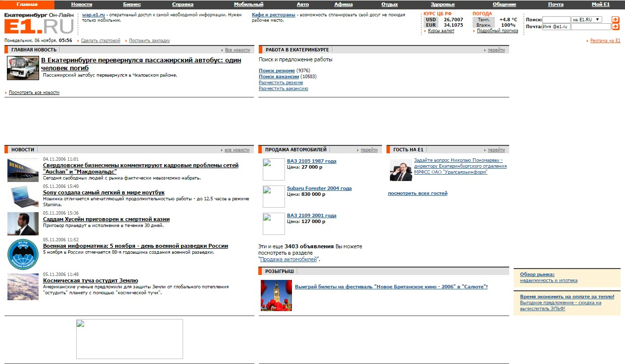The height and width of the screenshot is (364, 625).
Task: Open the 'Поиск вакансии' job search link
Action: [279, 77]
